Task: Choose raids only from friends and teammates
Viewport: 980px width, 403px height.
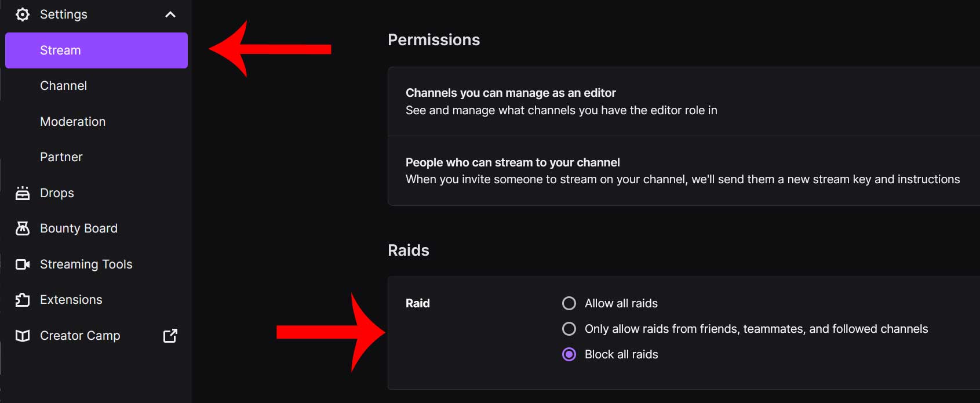Action: (x=570, y=328)
